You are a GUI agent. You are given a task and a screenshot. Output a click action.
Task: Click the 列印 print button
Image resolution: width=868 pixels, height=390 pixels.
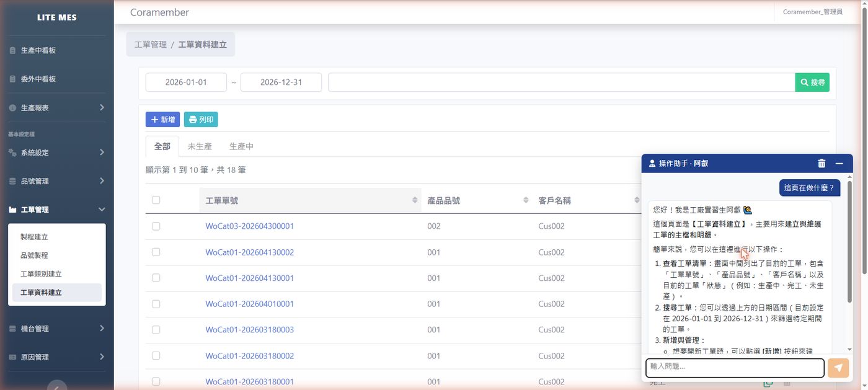pyautogui.click(x=201, y=120)
